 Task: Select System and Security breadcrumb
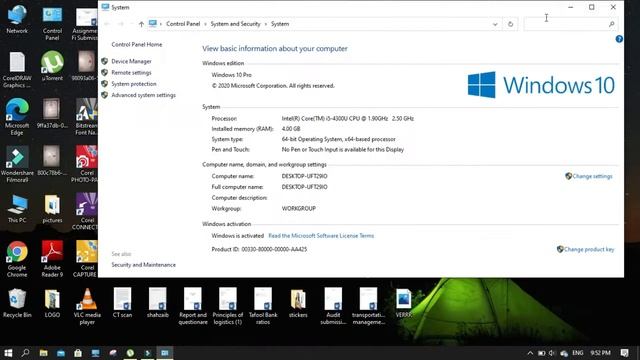[236, 24]
